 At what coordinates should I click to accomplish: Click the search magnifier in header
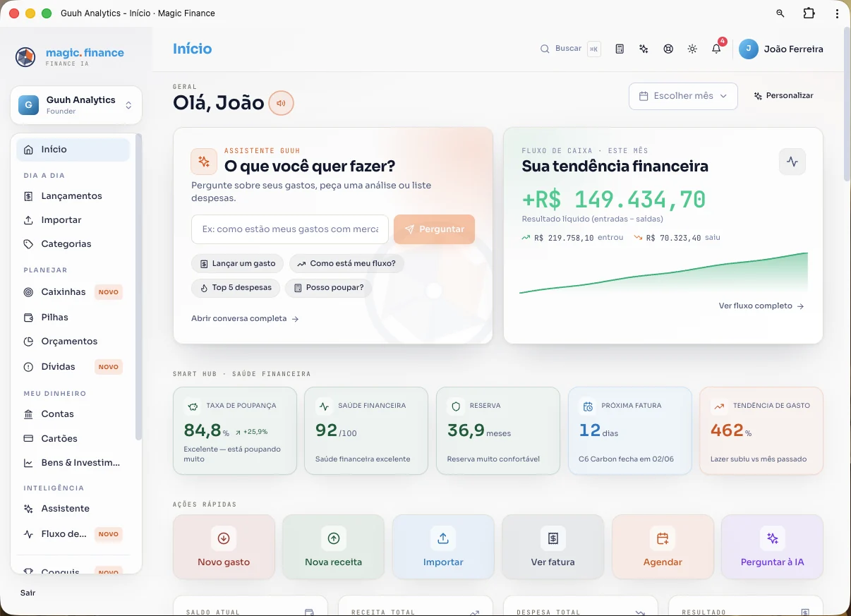545,49
